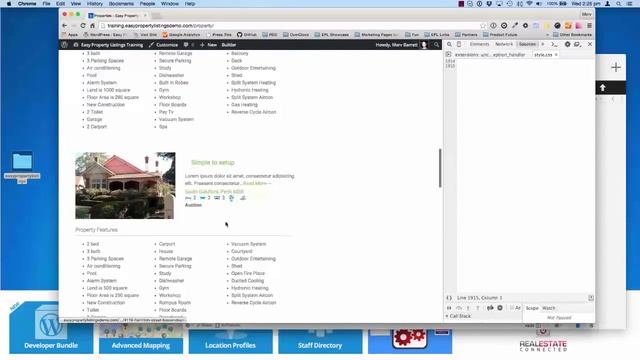Open the home page via the house icon
Viewport: 640px width, 360px height.
click(92, 25)
